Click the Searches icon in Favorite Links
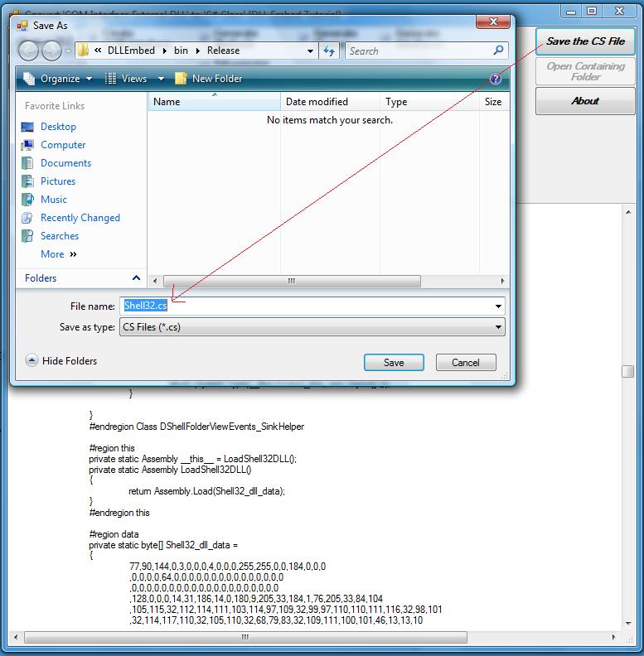 pyautogui.click(x=27, y=236)
